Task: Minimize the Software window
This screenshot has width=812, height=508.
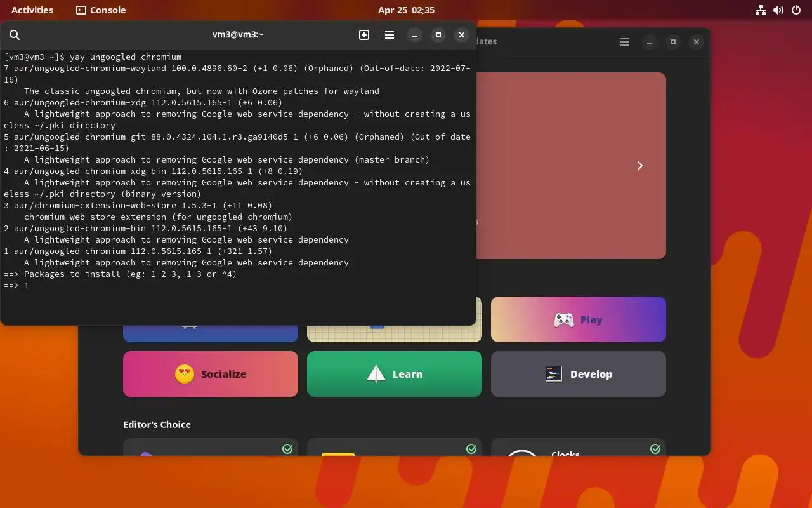Action: (650, 42)
